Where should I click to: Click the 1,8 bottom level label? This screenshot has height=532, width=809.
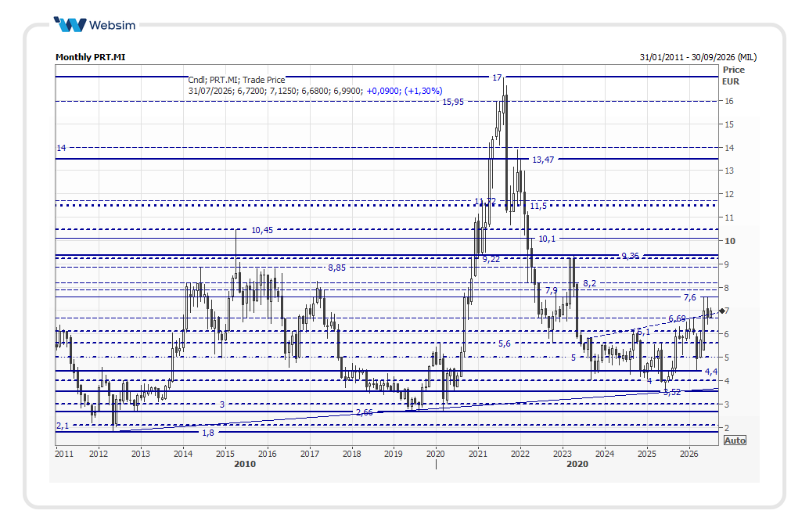tap(208, 433)
